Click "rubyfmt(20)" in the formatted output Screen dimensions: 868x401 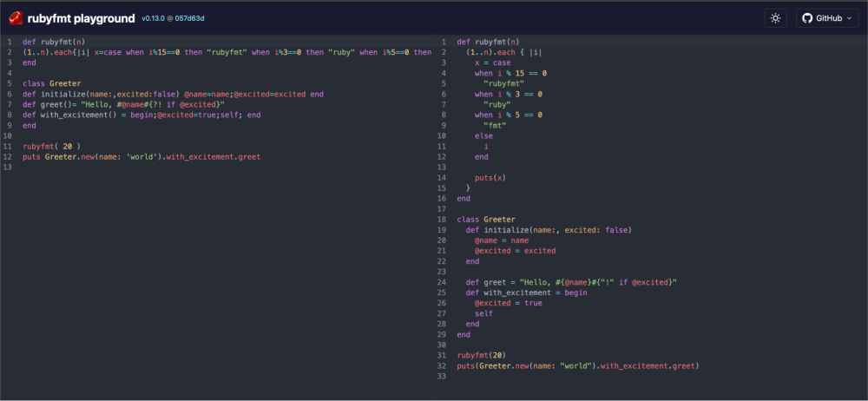482,355
